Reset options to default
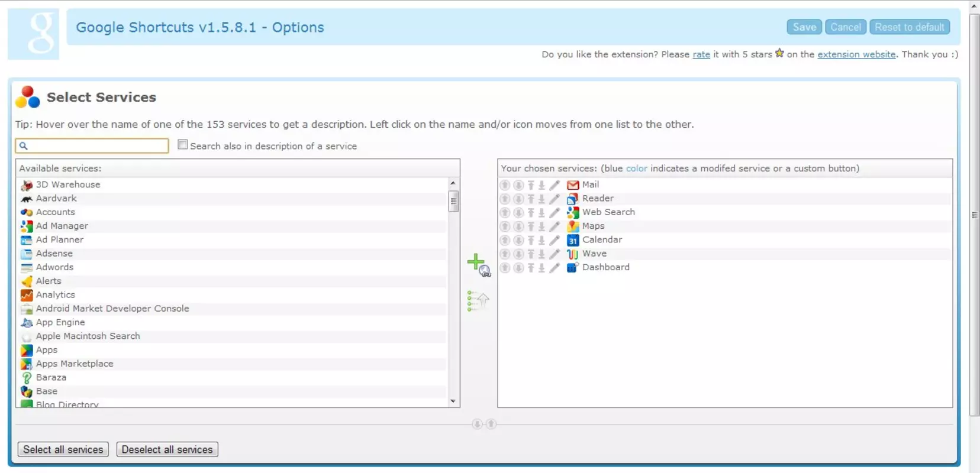980x473 pixels. [x=910, y=27]
